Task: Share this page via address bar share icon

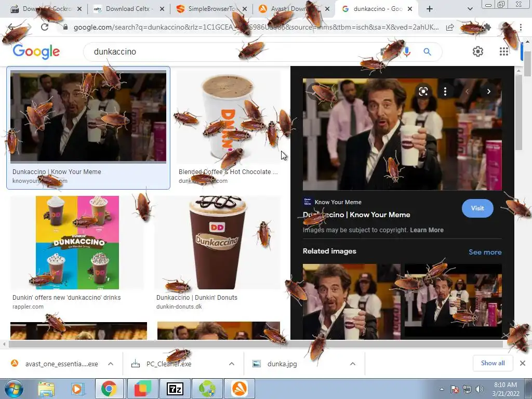Action: (x=450, y=28)
